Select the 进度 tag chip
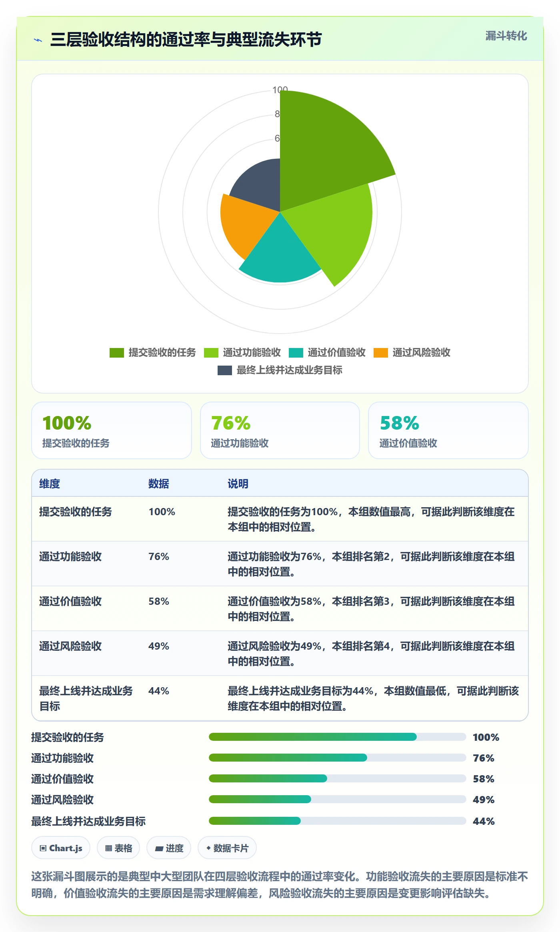Screen dimensions: 560x932 [169, 848]
